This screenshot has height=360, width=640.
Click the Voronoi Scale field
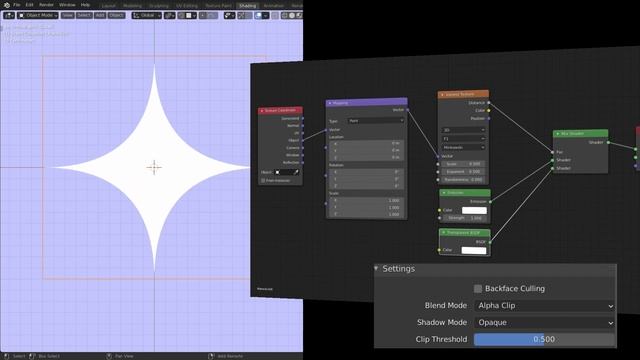coord(463,164)
